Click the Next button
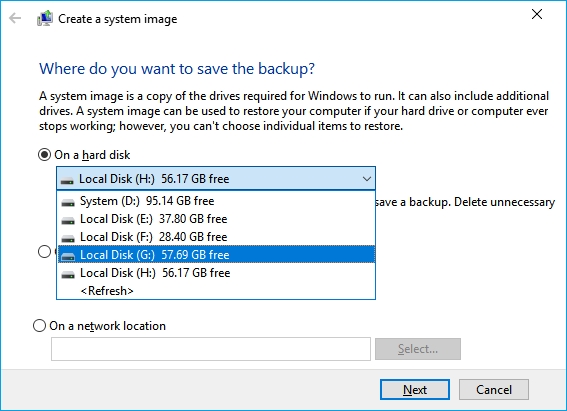Image resolution: width=567 pixels, height=411 pixels. click(x=415, y=389)
